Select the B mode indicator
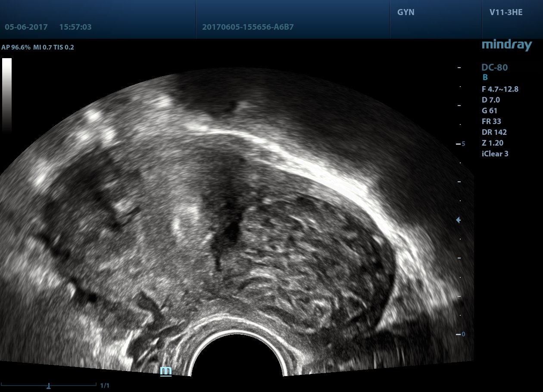Screen dimensions: 543x392 pyautogui.click(x=485, y=78)
